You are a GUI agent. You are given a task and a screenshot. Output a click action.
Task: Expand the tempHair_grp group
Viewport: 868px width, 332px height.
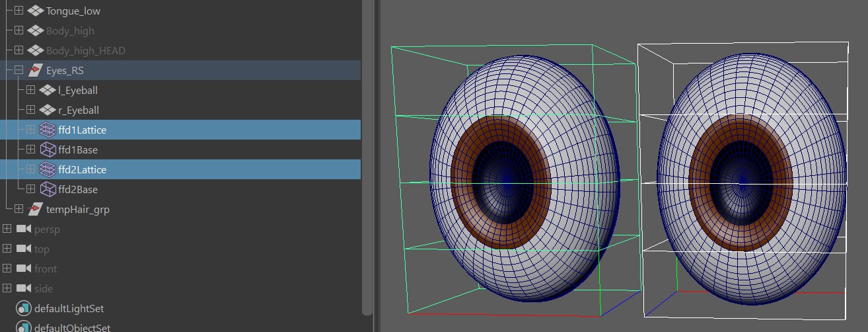pos(18,210)
